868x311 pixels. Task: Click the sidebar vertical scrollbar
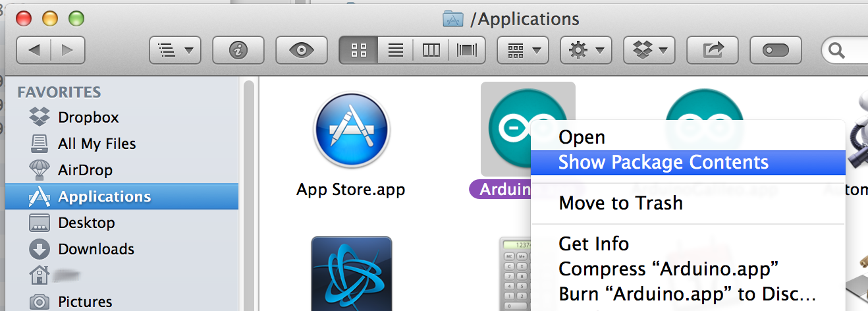tap(249, 194)
